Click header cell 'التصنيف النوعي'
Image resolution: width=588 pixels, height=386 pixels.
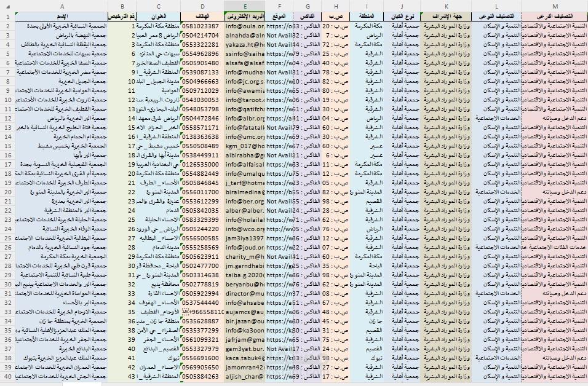click(x=496, y=17)
